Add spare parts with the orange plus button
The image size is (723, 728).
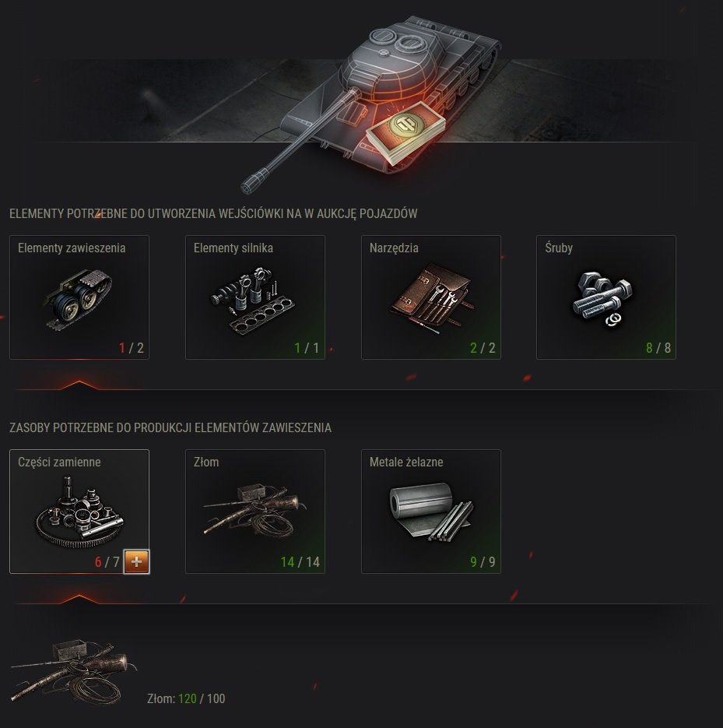[136, 562]
